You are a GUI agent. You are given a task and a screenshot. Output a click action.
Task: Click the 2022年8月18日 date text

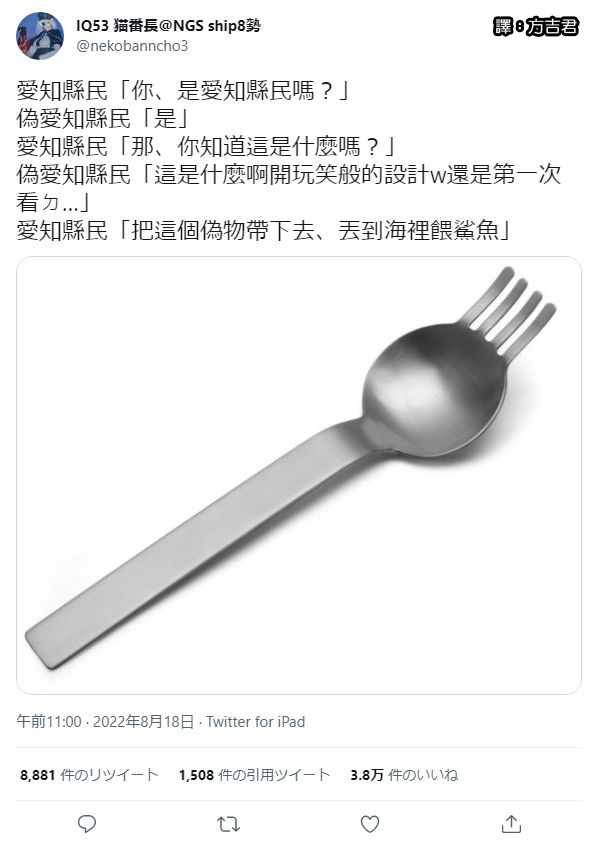point(143,721)
